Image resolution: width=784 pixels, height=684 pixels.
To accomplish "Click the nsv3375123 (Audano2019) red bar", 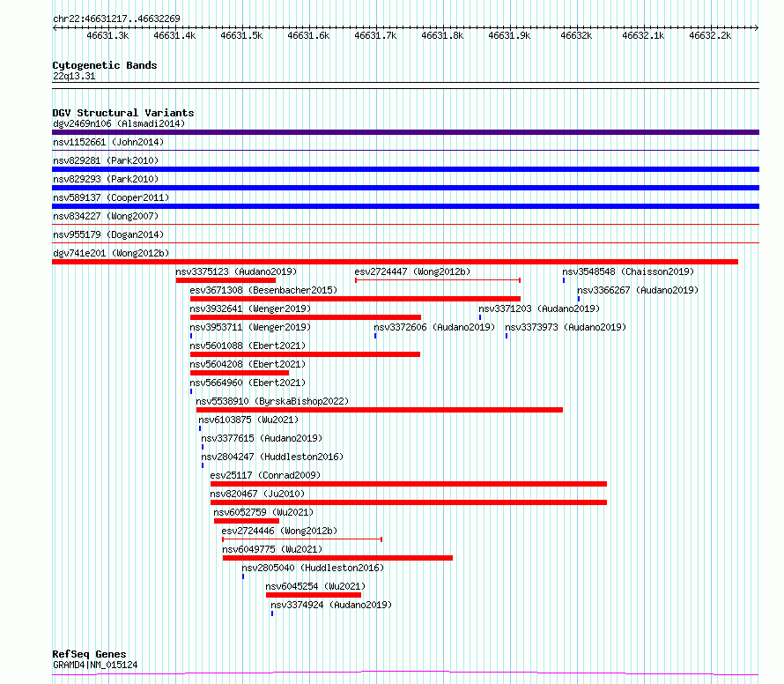I will click(x=226, y=280).
